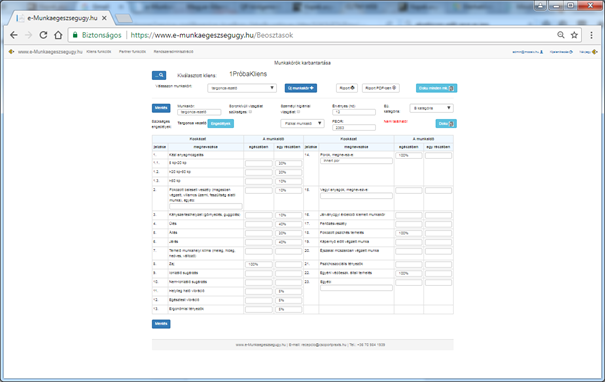Click egy részében field for Állás
This screenshot has height=382, width=605.
289,233
